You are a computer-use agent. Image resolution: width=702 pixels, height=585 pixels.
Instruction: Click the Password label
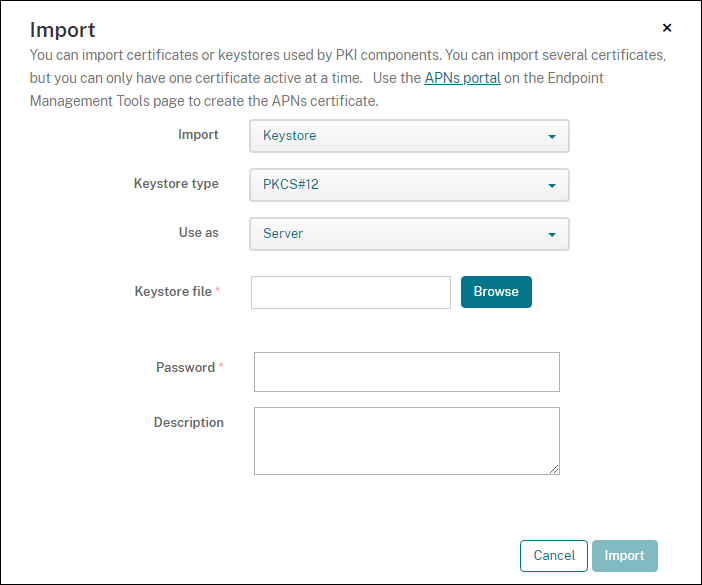click(185, 367)
